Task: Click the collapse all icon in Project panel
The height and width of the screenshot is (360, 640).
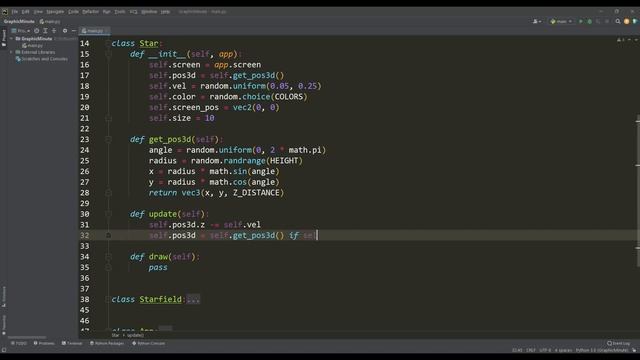Action: [x=54, y=31]
